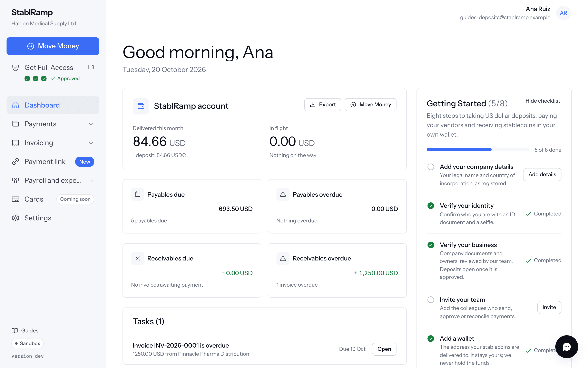Click the Payables due calendar icon

click(x=138, y=194)
